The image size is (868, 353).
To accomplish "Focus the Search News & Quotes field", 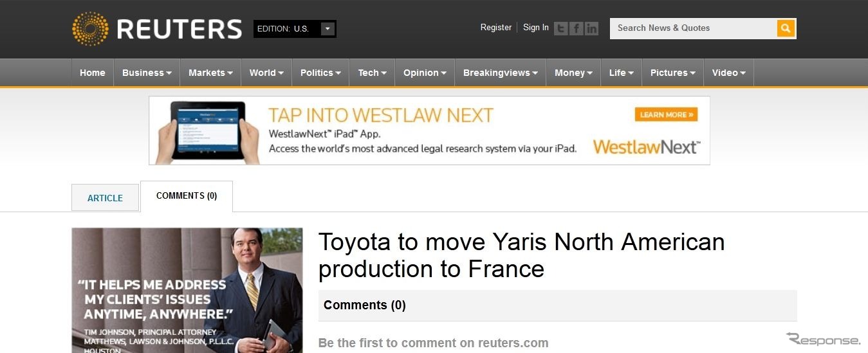I will [692, 28].
